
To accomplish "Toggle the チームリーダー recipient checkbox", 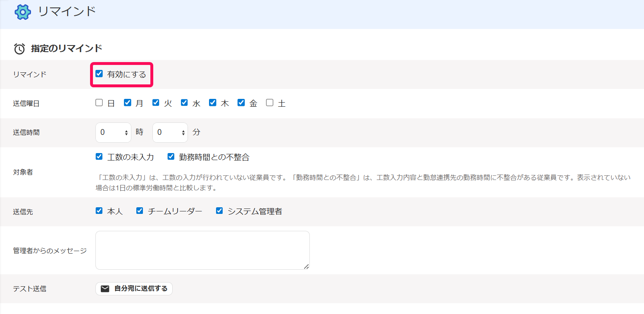I will click(140, 211).
